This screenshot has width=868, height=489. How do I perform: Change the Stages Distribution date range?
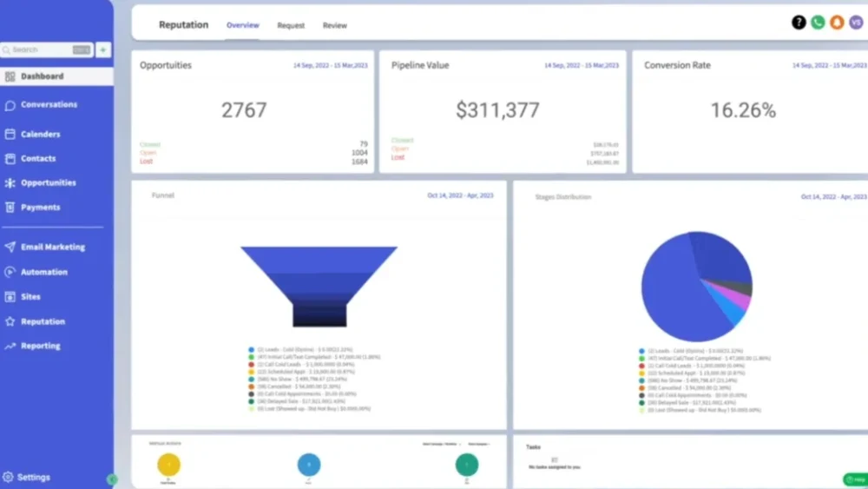click(x=833, y=196)
